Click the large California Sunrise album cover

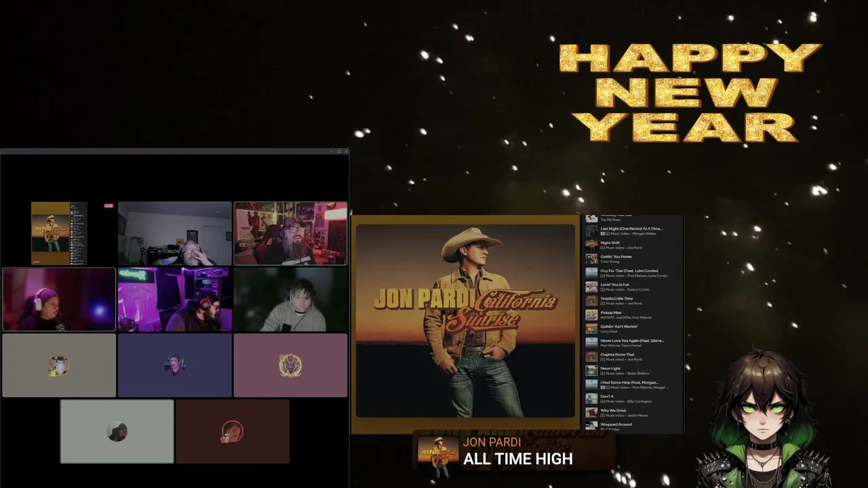pyautogui.click(x=465, y=321)
